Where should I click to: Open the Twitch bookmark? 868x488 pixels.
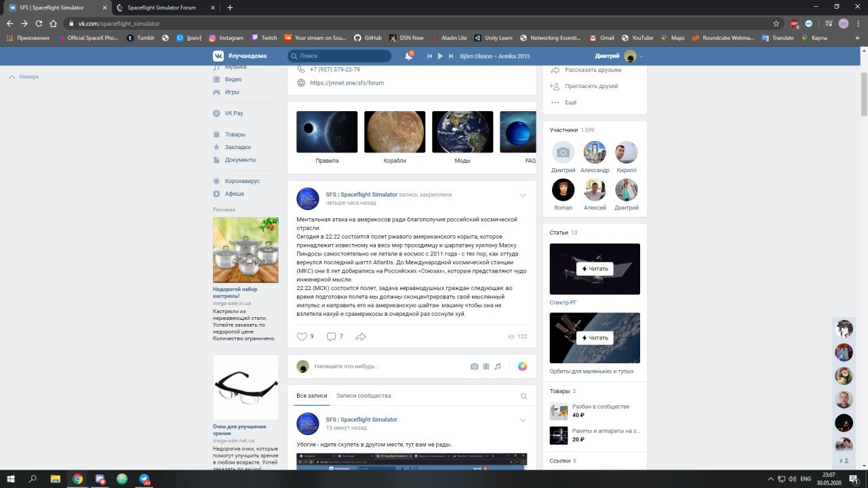264,38
